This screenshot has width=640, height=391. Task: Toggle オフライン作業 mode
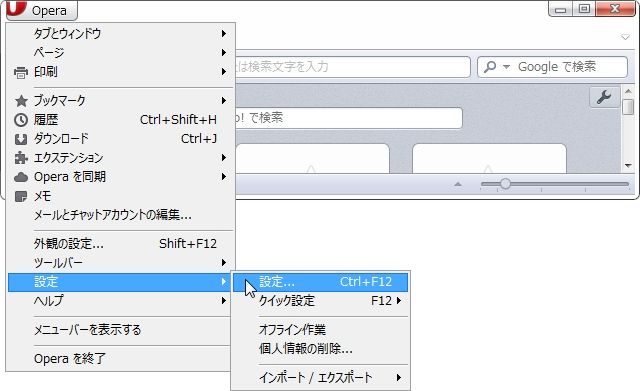[x=320, y=330]
